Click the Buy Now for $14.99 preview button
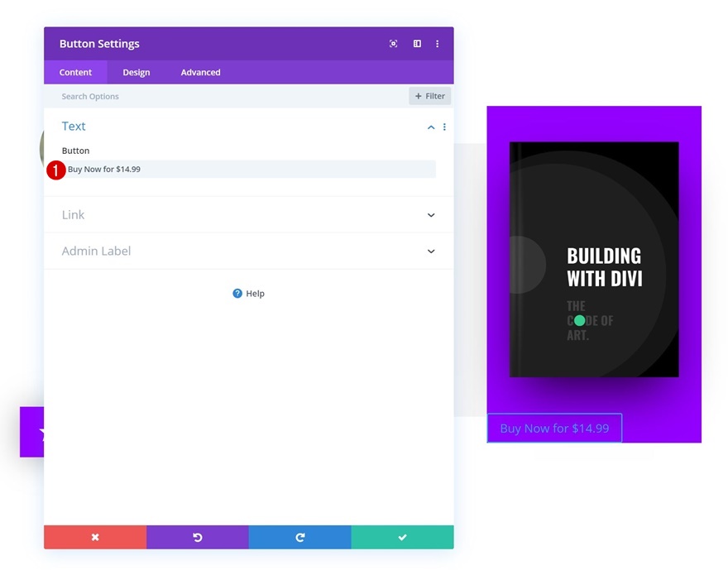 click(554, 428)
